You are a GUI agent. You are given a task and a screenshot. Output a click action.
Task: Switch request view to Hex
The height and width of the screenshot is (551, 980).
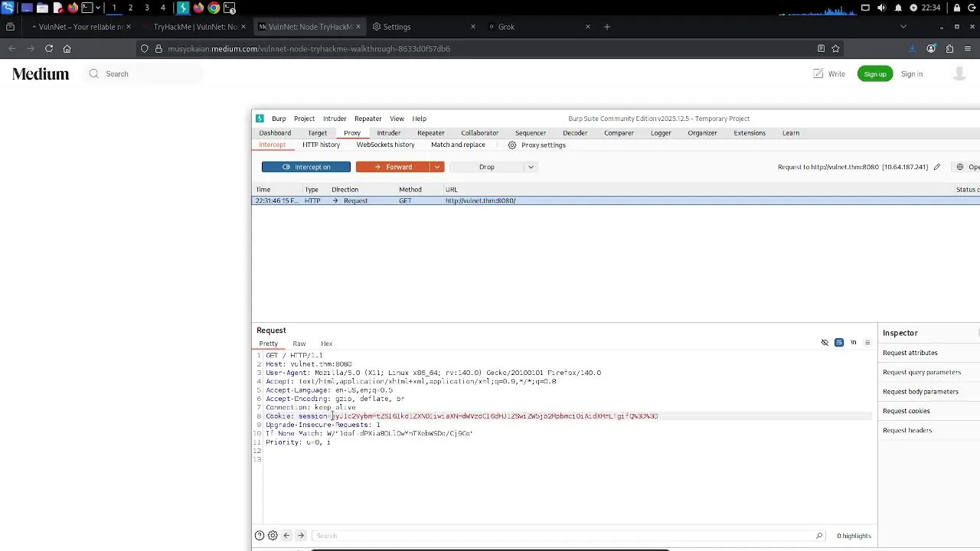click(327, 344)
